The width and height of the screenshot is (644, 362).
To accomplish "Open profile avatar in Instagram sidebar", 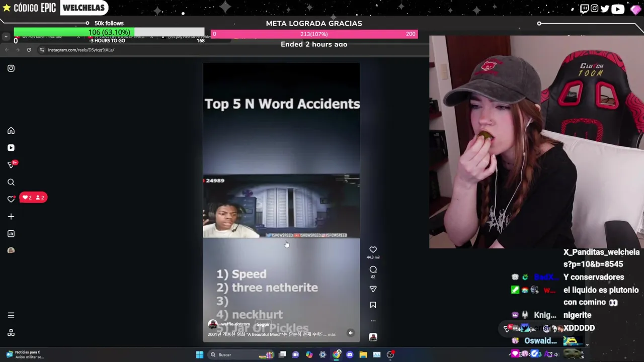I will 11,250.
